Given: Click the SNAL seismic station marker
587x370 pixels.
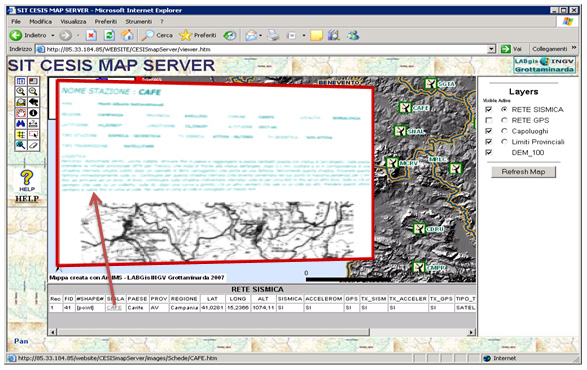Looking at the screenshot, I should pos(400,131).
